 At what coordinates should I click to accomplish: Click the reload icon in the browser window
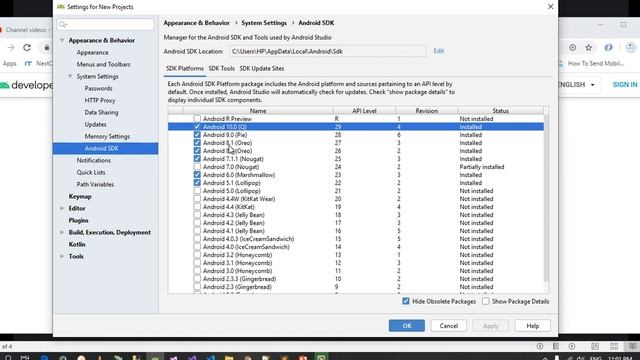(27, 48)
